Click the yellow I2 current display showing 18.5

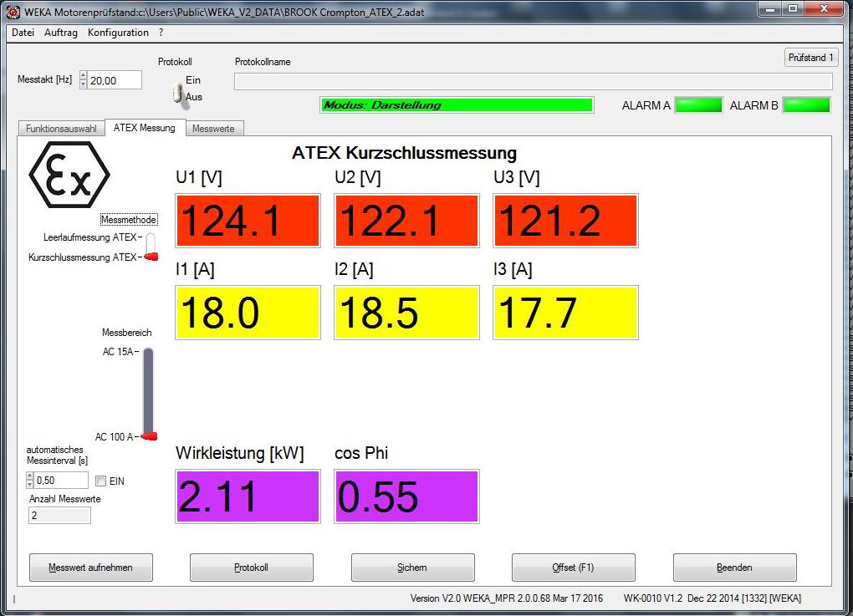coord(406,313)
